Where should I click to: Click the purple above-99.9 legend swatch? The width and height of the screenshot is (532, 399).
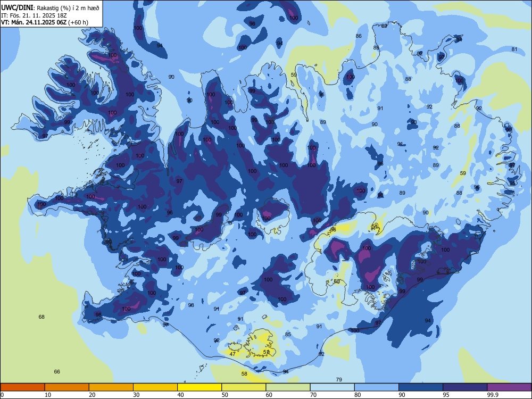click(509, 387)
